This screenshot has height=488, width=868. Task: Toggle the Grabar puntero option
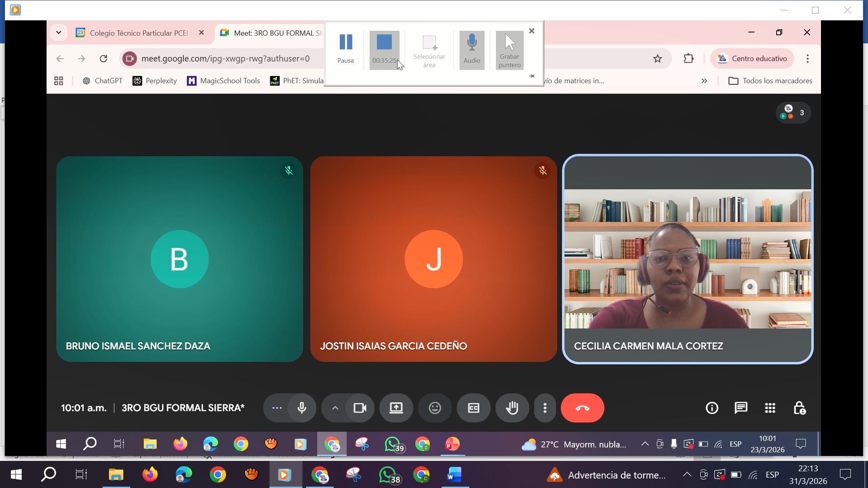tap(509, 49)
